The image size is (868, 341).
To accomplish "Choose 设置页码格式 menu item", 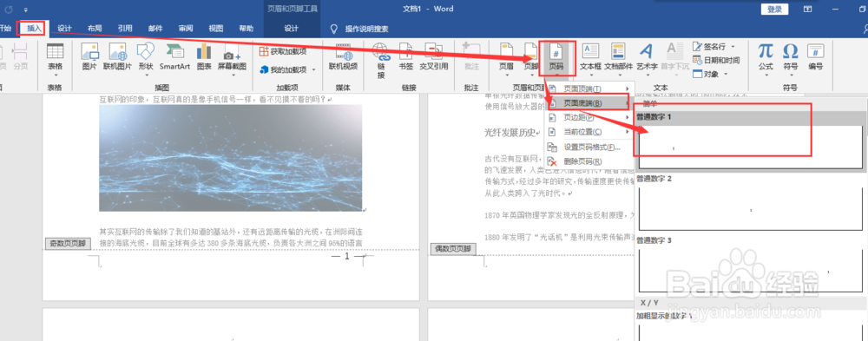I will point(589,148).
